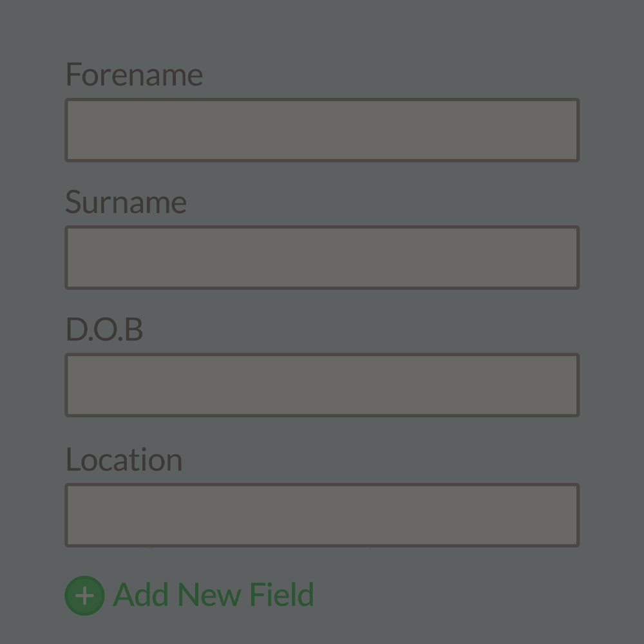This screenshot has width=644, height=644.
Task: Click the Add New Field link text
Action: click(x=214, y=594)
